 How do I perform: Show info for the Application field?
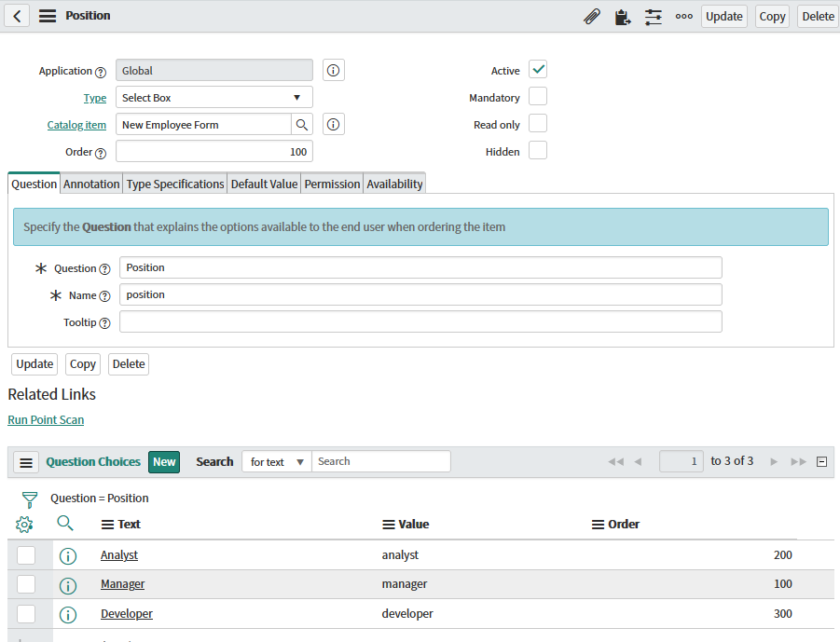[x=333, y=70]
